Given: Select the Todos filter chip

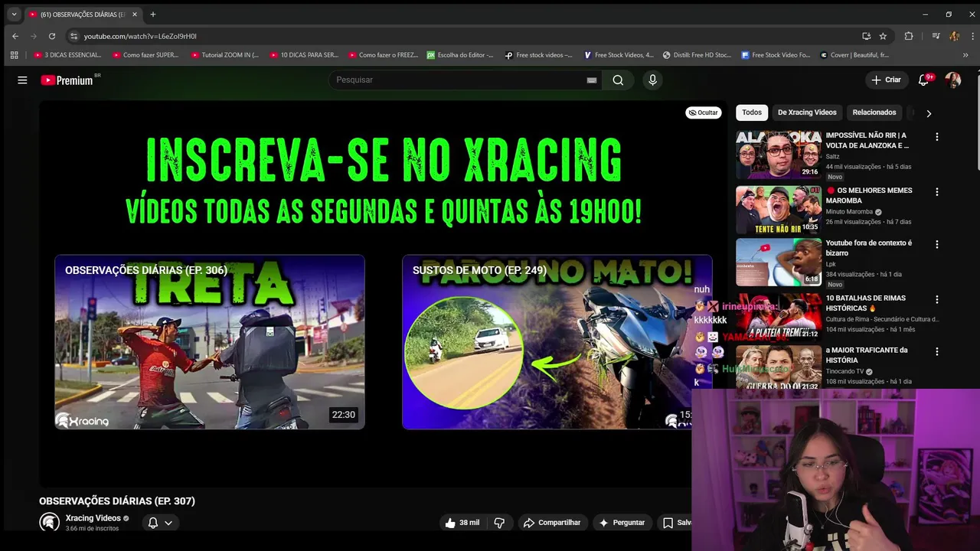Looking at the screenshot, I should pyautogui.click(x=752, y=112).
